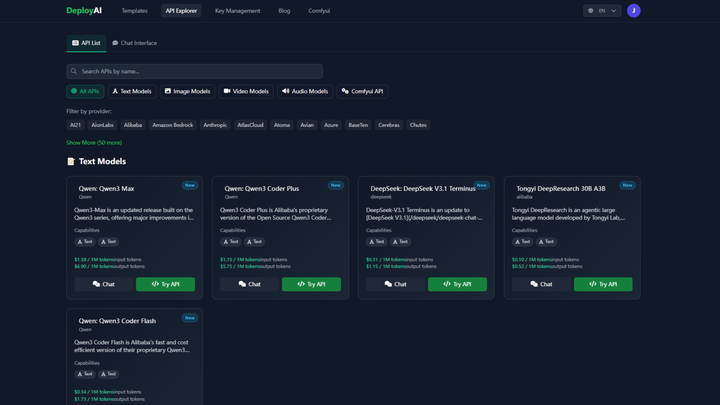Try API for Qwen3 Coder Plus

(x=311, y=284)
